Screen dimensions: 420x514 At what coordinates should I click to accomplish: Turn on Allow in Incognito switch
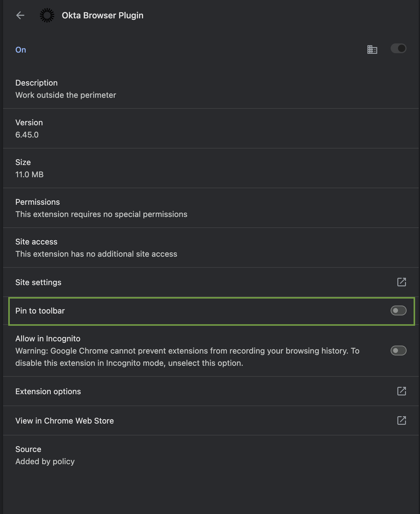pos(398,351)
